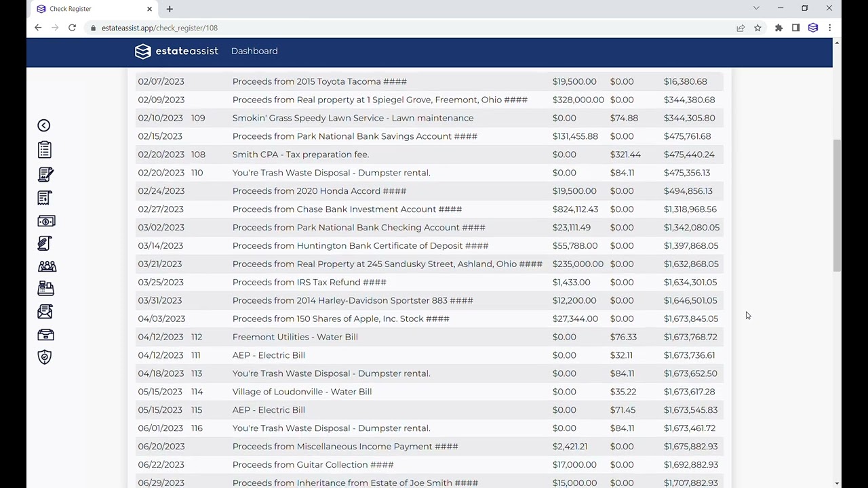Open the browser side panel icon
Screen dimensions: 868x488
pyautogui.click(x=795, y=28)
